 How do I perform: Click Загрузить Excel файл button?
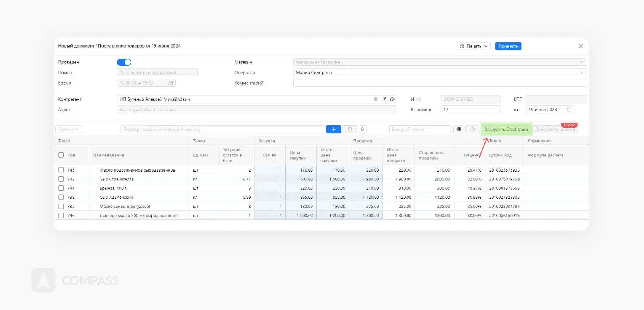(506, 129)
